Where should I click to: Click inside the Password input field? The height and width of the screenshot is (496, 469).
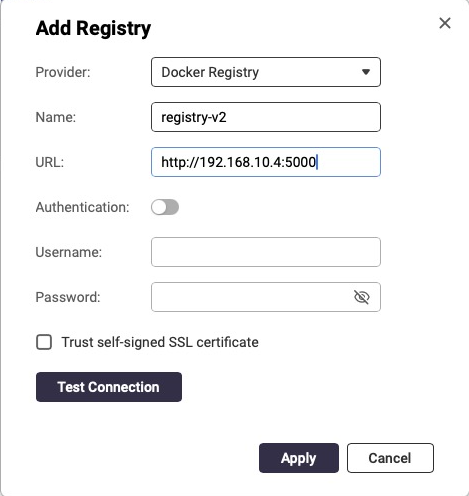tap(250, 297)
